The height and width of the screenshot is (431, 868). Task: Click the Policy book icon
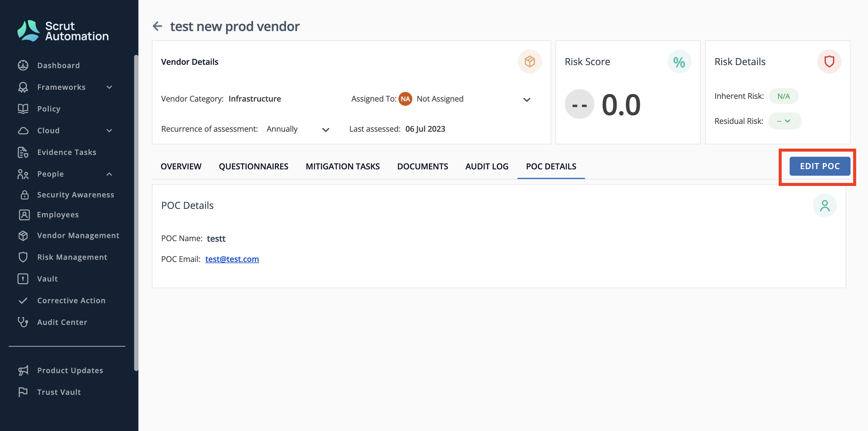(23, 109)
